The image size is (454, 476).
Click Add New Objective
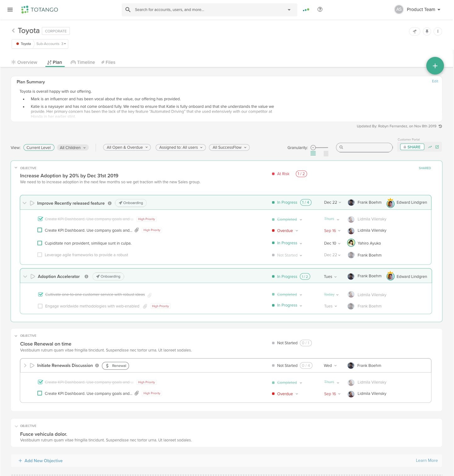pos(40,461)
